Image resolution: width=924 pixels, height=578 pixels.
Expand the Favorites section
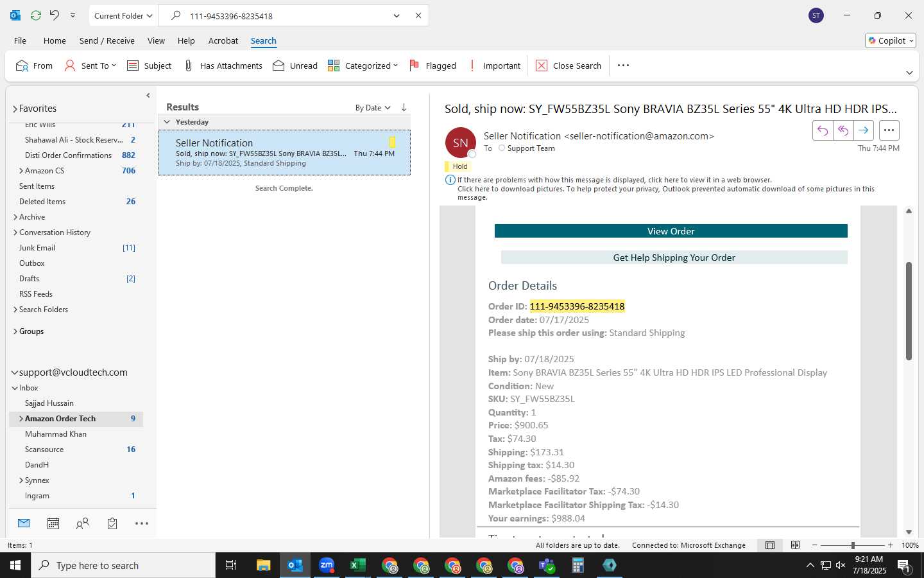point(15,109)
